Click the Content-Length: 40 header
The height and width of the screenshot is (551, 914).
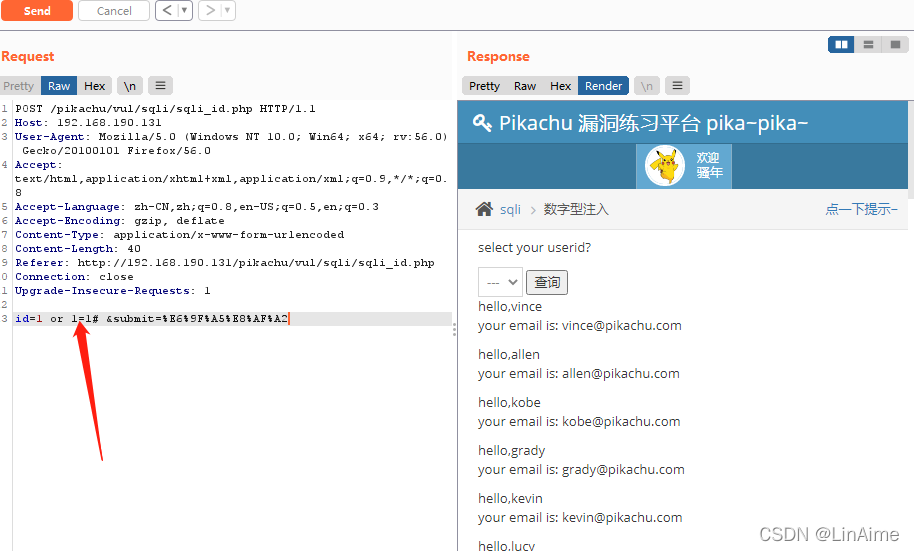78,248
